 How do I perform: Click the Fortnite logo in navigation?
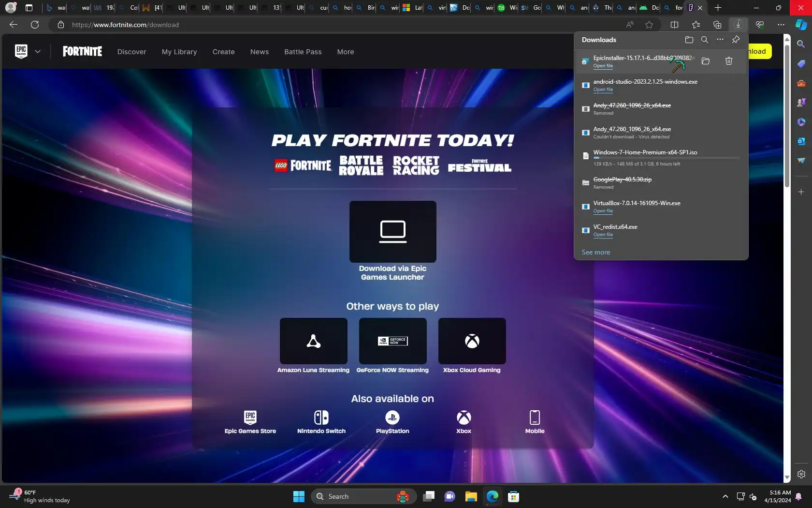82,51
